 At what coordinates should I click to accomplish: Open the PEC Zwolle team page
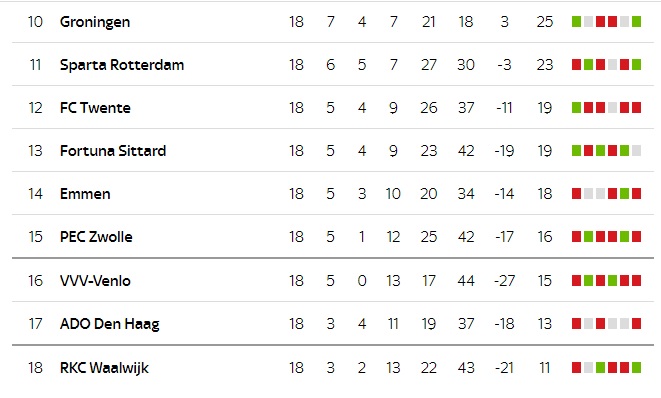[96, 237]
